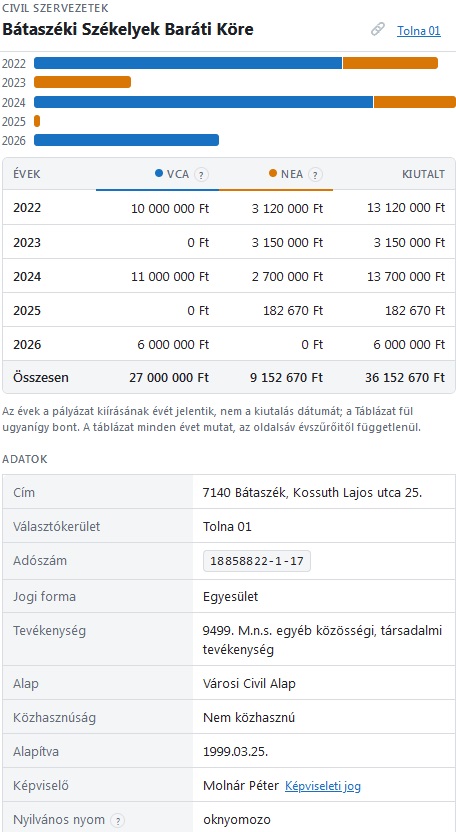The image size is (456, 832).
Task: Click the 2022 blue VCA bar
Action: click(x=188, y=63)
